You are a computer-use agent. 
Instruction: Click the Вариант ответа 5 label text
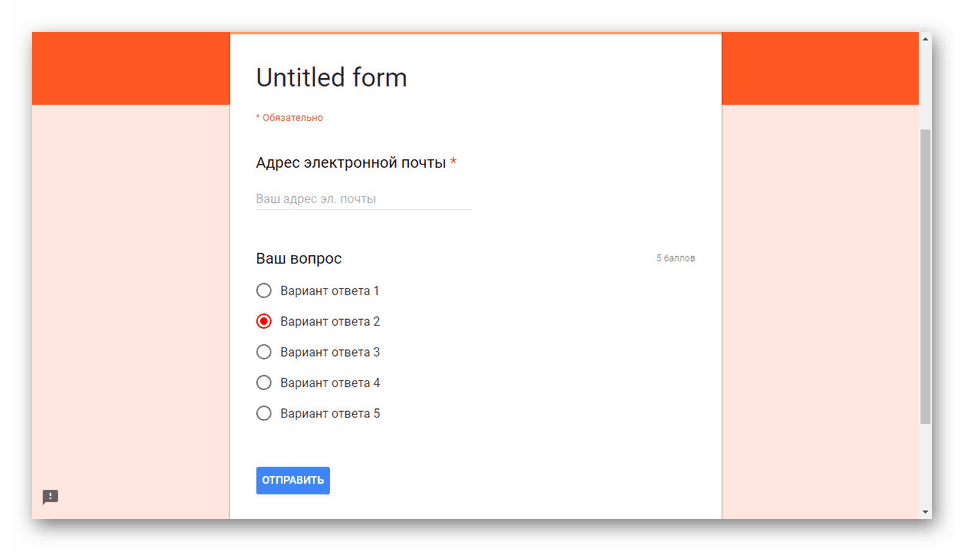(330, 413)
